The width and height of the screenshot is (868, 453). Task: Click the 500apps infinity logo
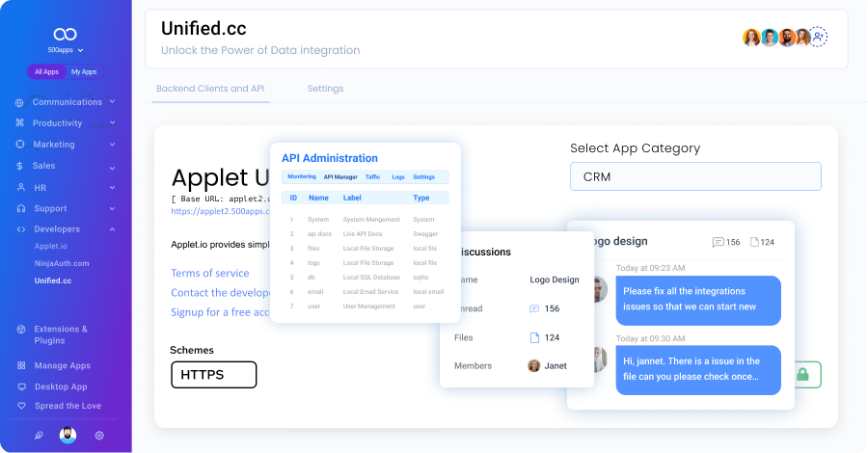click(x=66, y=32)
